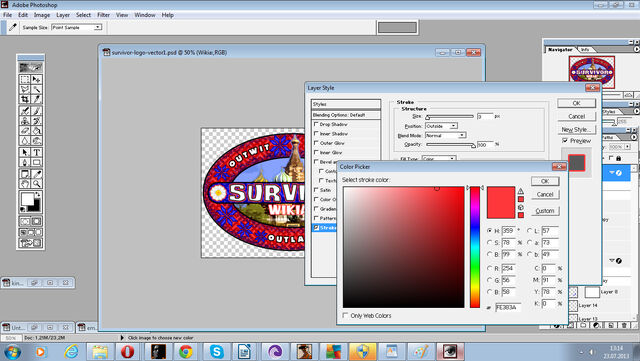
Task: Select the Pen tool
Action: [25, 163]
